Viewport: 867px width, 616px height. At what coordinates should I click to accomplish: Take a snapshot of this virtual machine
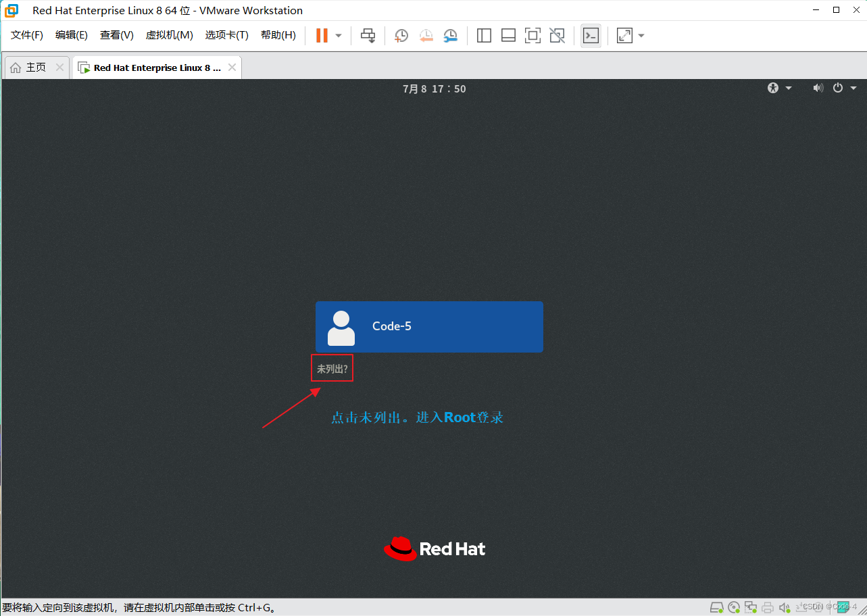click(401, 35)
